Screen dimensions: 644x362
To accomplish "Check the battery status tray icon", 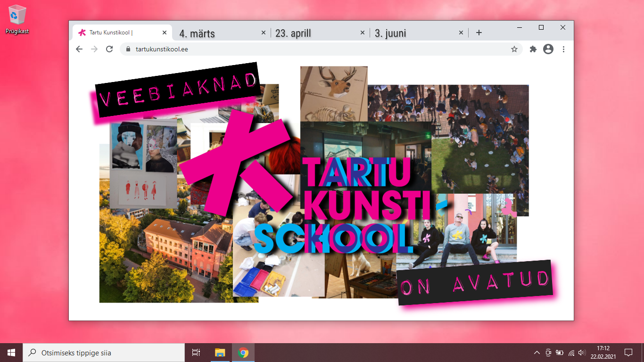I will (560, 353).
